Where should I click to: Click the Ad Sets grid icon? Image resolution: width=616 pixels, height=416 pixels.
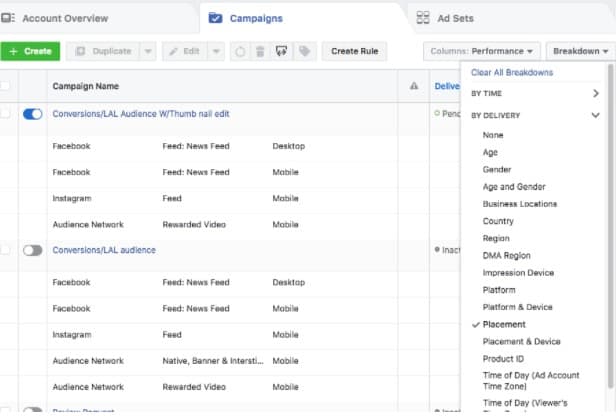point(423,18)
